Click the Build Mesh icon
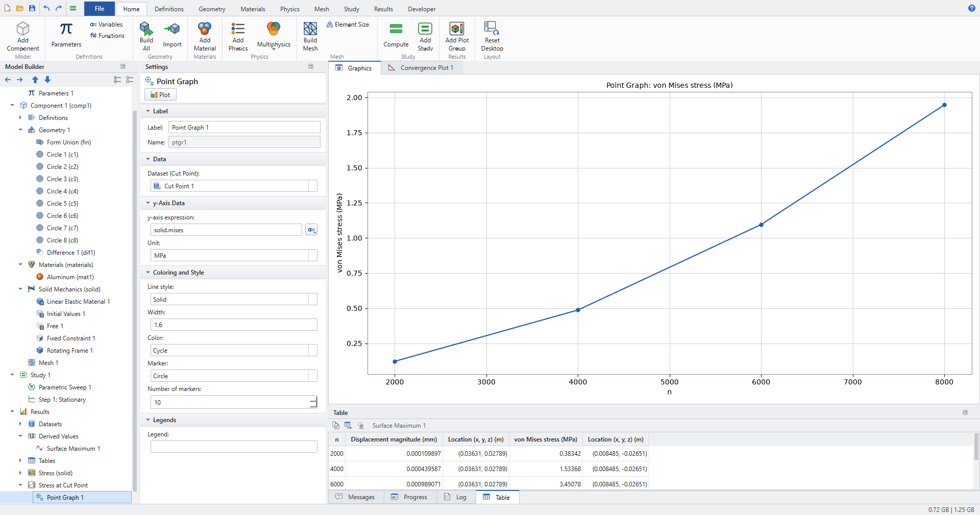 click(310, 29)
